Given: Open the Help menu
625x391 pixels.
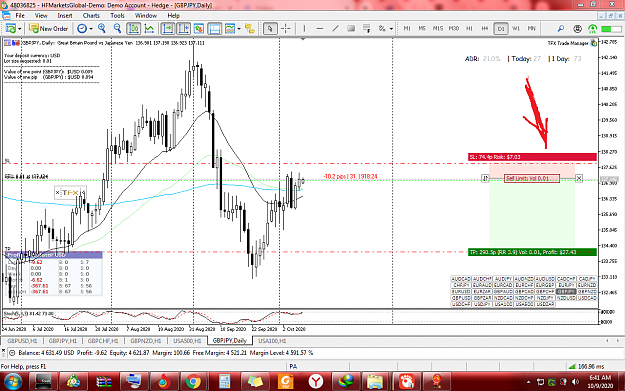Looking at the screenshot, I should [173, 16].
